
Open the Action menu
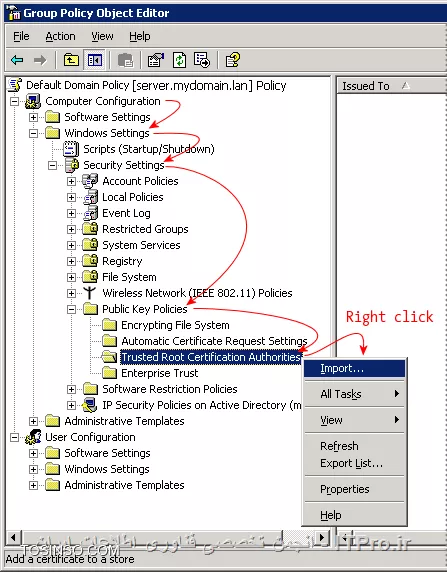pos(60,36)
